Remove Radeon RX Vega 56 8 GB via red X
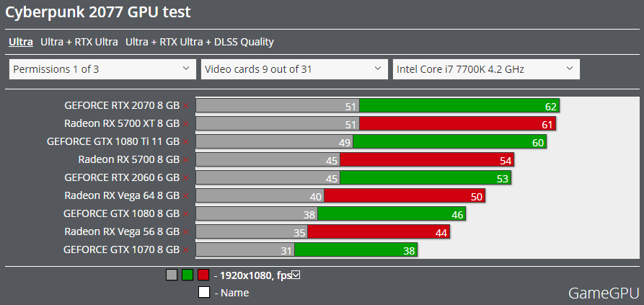The width and height of the screenshot is (644, 305). (185, 232)
